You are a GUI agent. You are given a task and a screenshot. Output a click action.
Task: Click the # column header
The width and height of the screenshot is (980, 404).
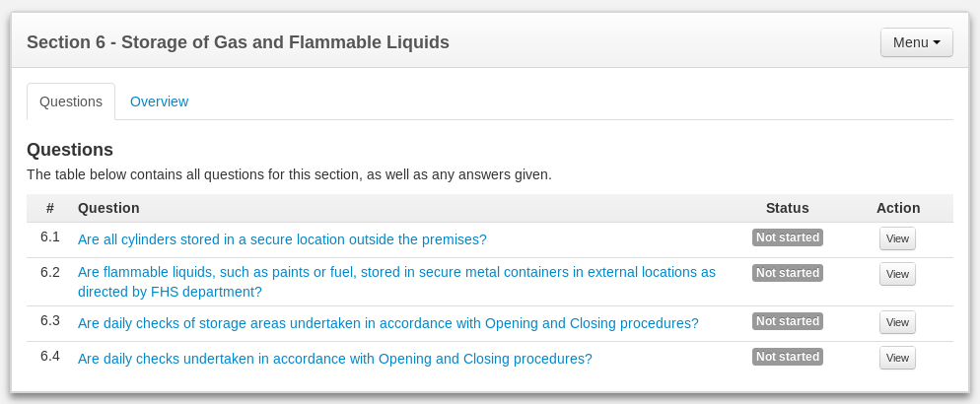[x=50, y=208]
